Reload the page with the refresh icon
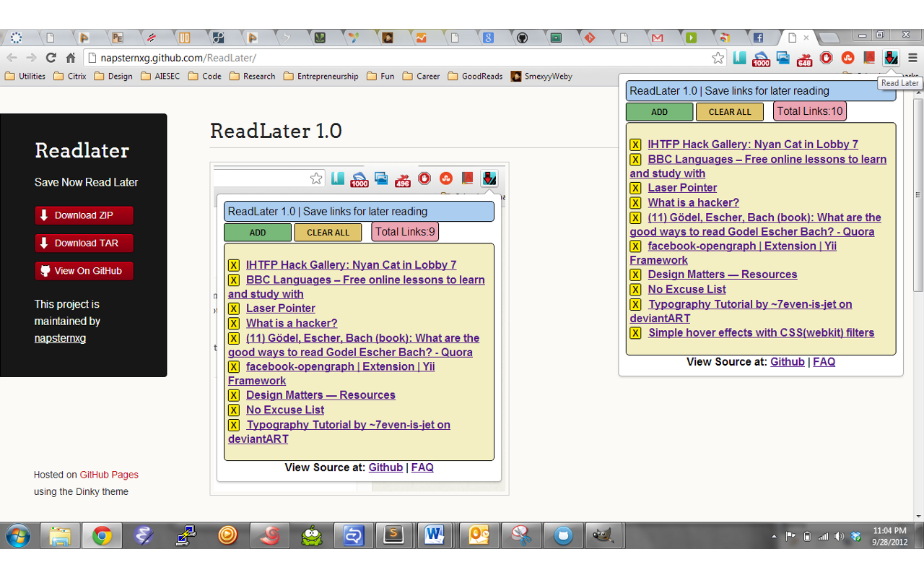 (51, 58)
